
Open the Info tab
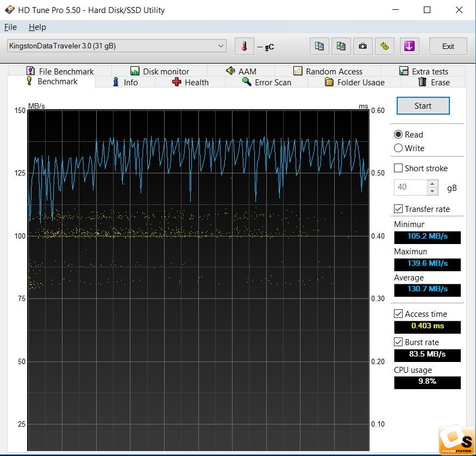[125, 82]
